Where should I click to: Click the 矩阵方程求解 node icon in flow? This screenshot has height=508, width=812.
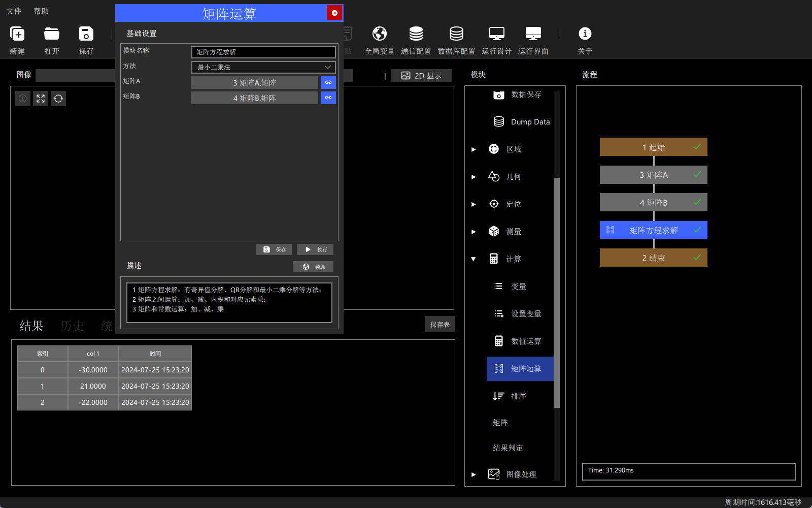(x=611, y=230)
